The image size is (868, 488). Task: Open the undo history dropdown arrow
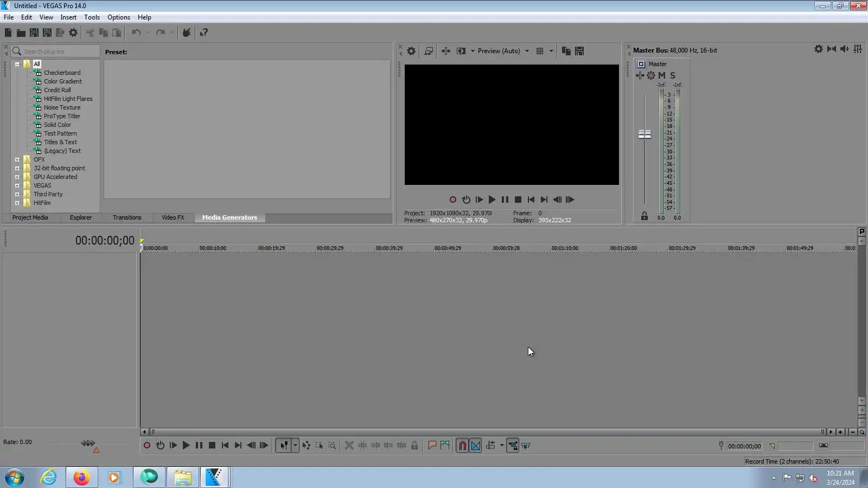coord(148,33)
